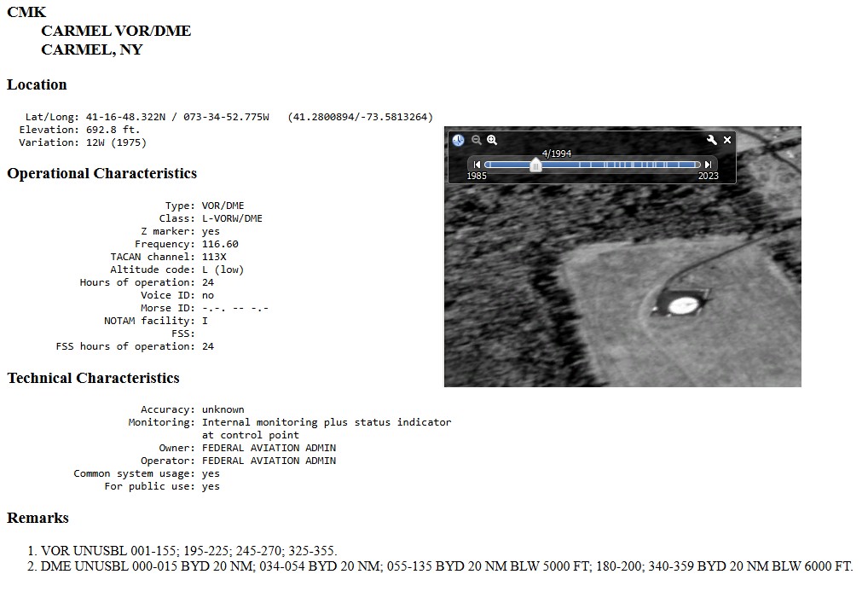Click the FSS hours of operation value 24
The width and height of the screenshot is (868, 609).
pos(207,346)
